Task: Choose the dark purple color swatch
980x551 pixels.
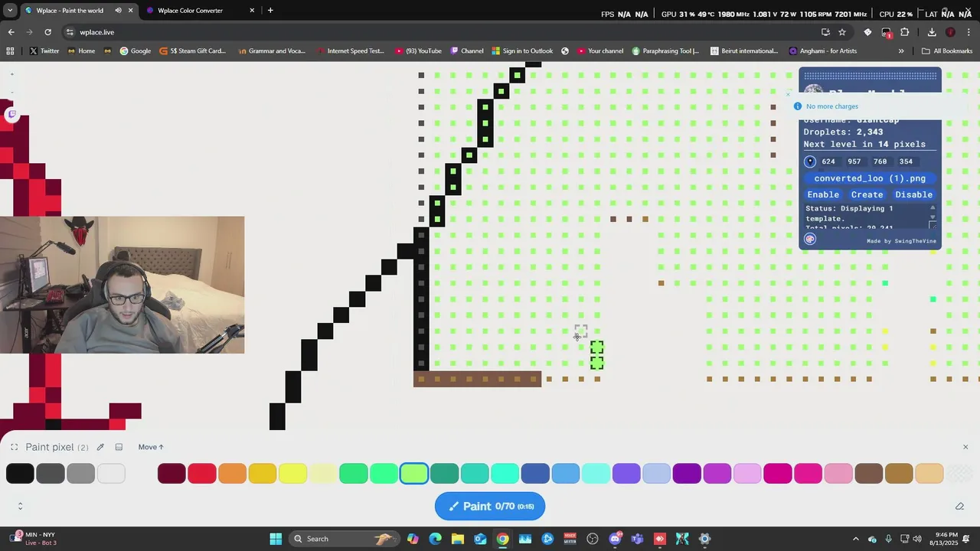Action: (687, 474)
